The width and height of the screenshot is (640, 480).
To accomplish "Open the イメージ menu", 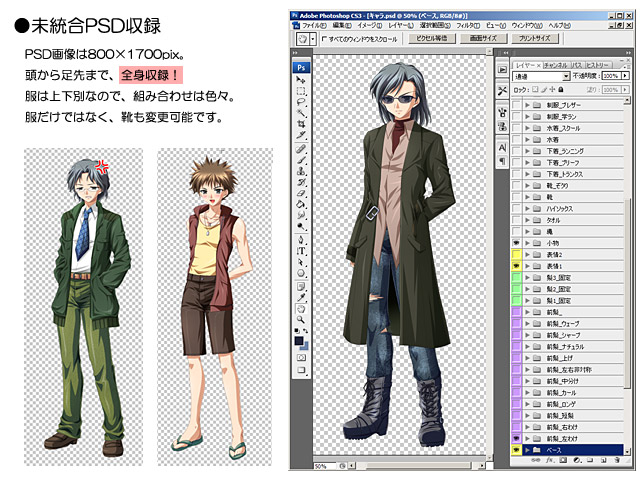I will [x=369, y=25].
